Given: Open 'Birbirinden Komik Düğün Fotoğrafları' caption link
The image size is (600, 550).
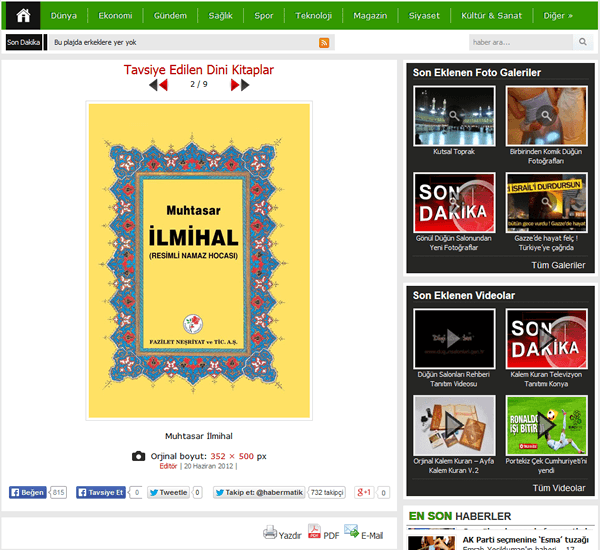Looking at the screenshot, I should [546, 156].
